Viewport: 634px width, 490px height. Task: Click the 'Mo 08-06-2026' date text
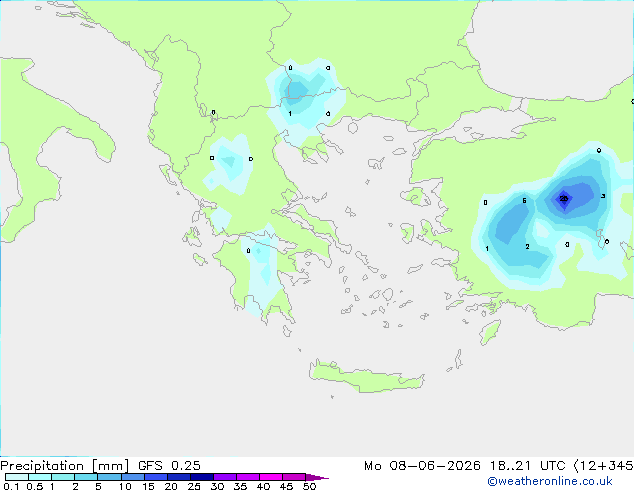(422, 466)
